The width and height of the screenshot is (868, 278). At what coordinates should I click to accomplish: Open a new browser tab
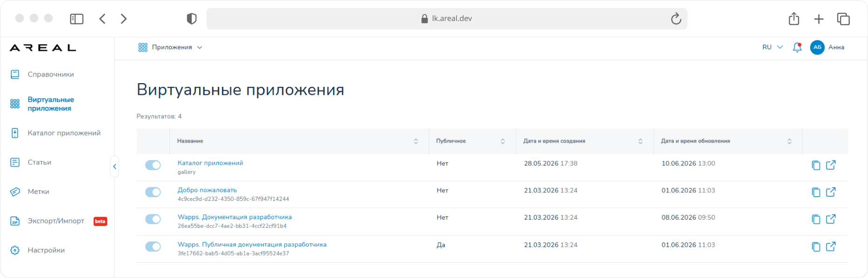(819, 19)
